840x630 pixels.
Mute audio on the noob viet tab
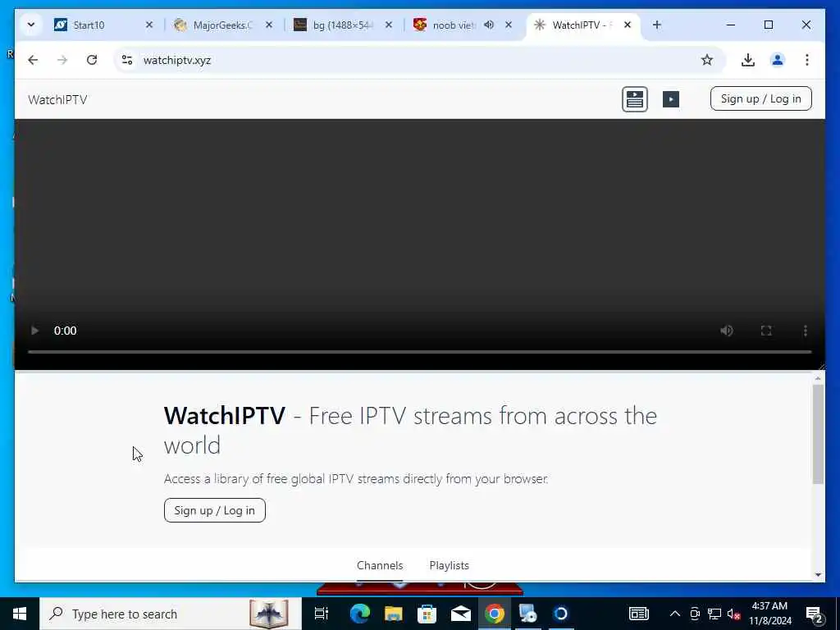point(489,25)
